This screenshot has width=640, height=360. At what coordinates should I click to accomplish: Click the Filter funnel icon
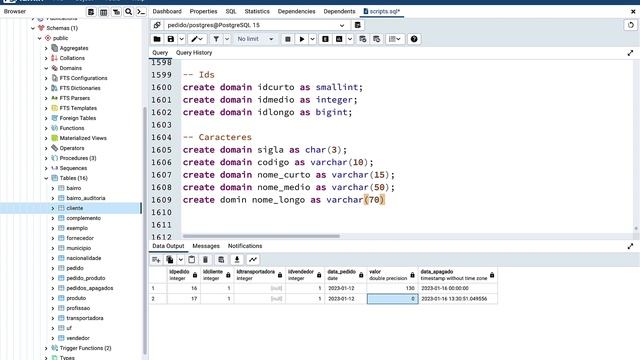pyautogui.click(x=216, y=39)
